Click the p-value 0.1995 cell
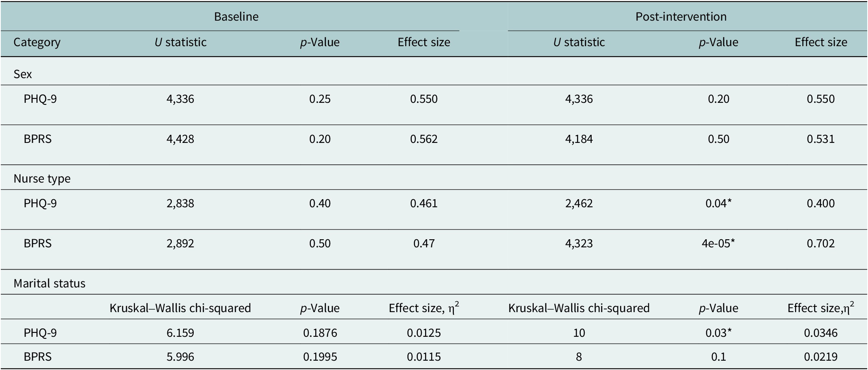The height and width of the screenshot is (370, 868). click(x=320, y=357)
